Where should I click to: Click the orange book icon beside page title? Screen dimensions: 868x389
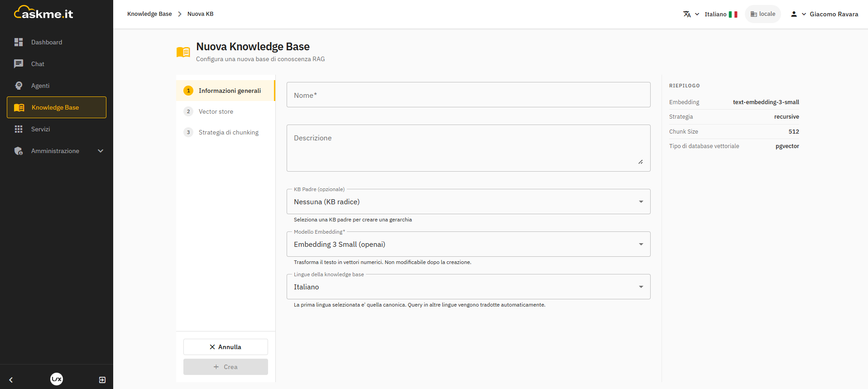(183, 52)
